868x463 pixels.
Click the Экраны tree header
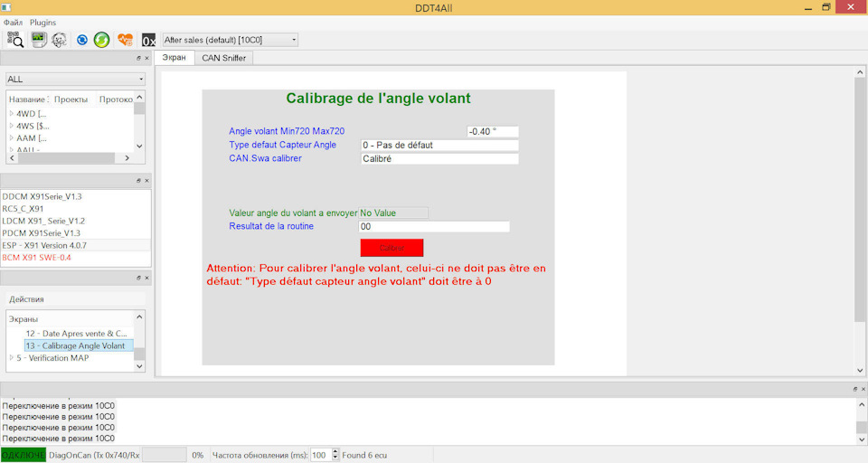tap(70, 319)
